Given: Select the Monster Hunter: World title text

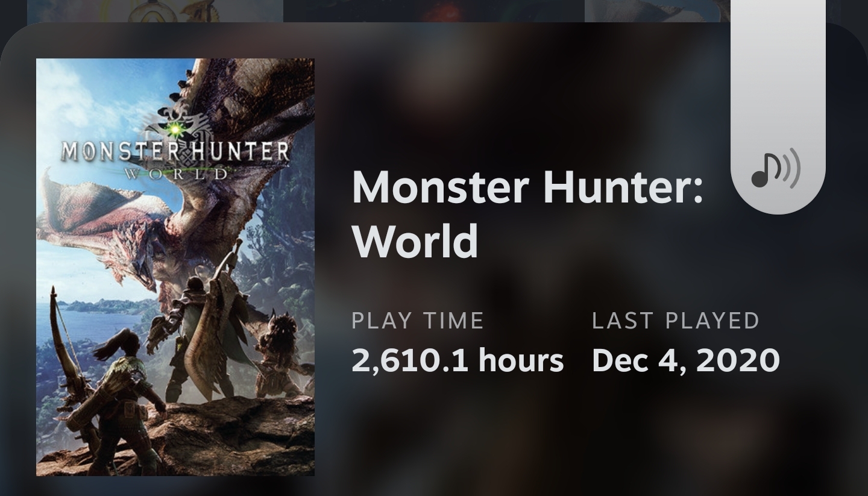Looking at the screenshot, I should click(527, 213).
